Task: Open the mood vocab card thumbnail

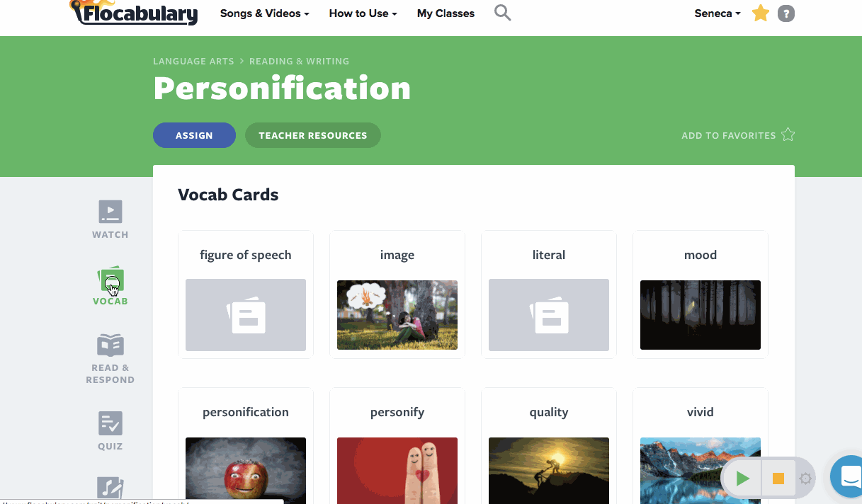Action: point(700,314)
